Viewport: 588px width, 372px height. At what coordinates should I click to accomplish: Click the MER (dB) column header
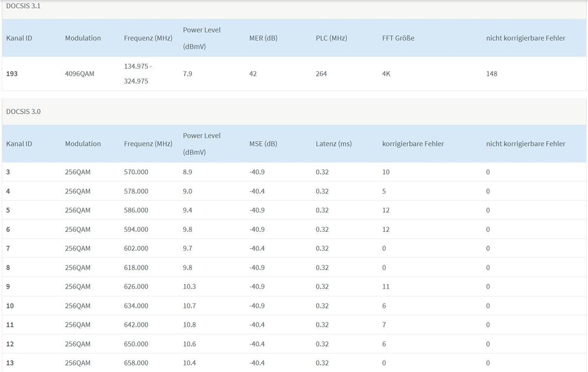(263, 38)
